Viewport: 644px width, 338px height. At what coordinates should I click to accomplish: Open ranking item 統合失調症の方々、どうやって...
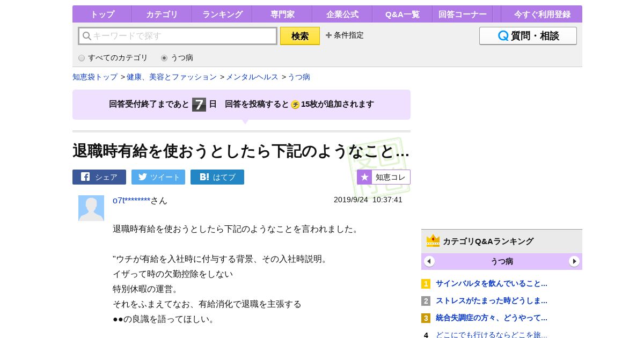click(x=492, y=318)
